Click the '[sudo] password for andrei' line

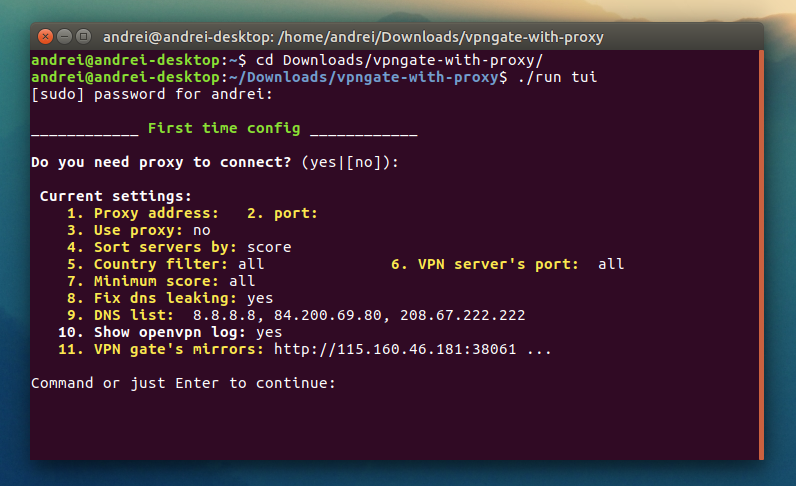(152, 94)
